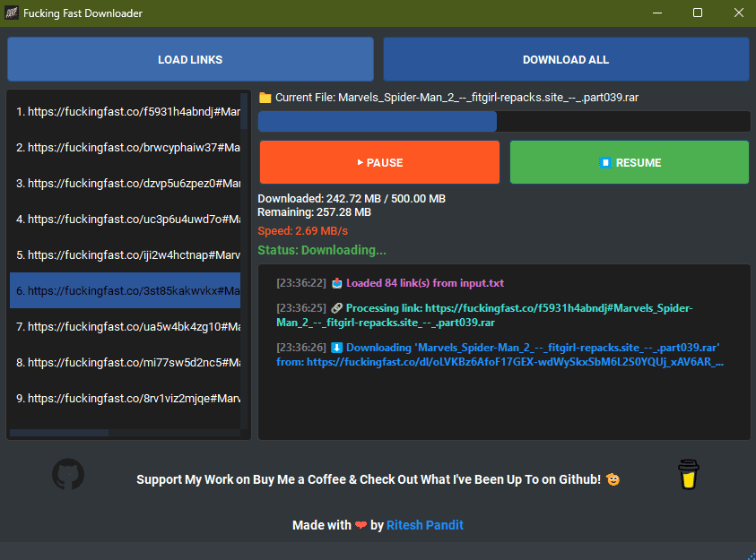Select link 9 ending in 8rv1viz2mjqe
This screenshot has height=560, width=756.
tap(125, 398)
